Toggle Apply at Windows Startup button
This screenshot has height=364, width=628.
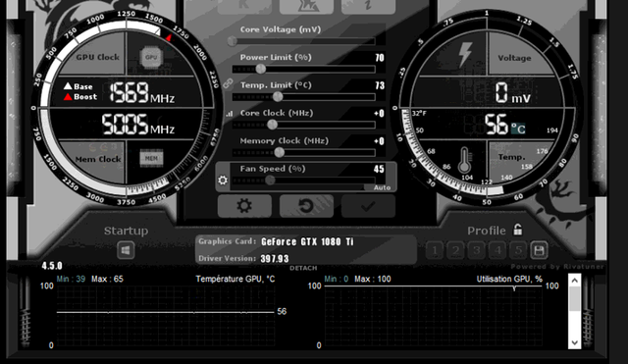(x=126, y=250)
